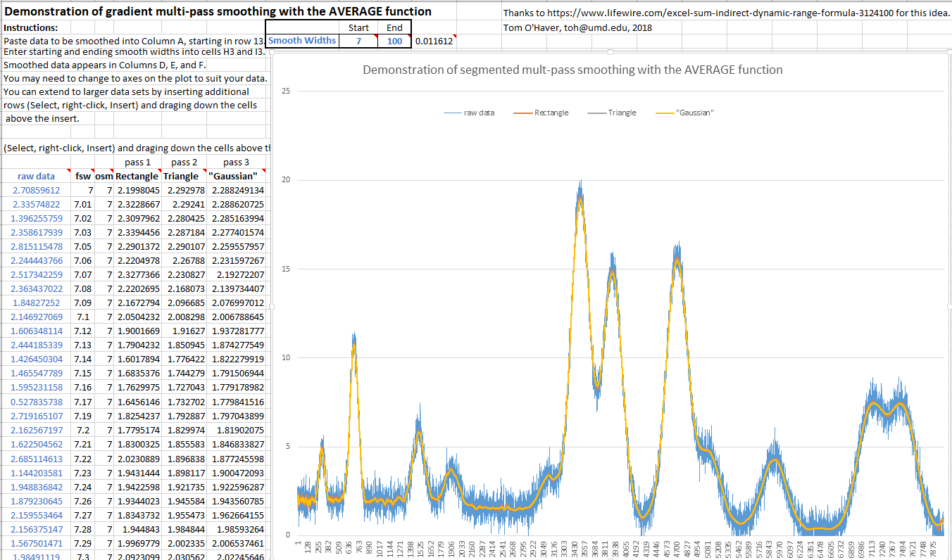Click the osm column header cell
952x560 pixels.
pyautogui.click(x=104, y=176)
